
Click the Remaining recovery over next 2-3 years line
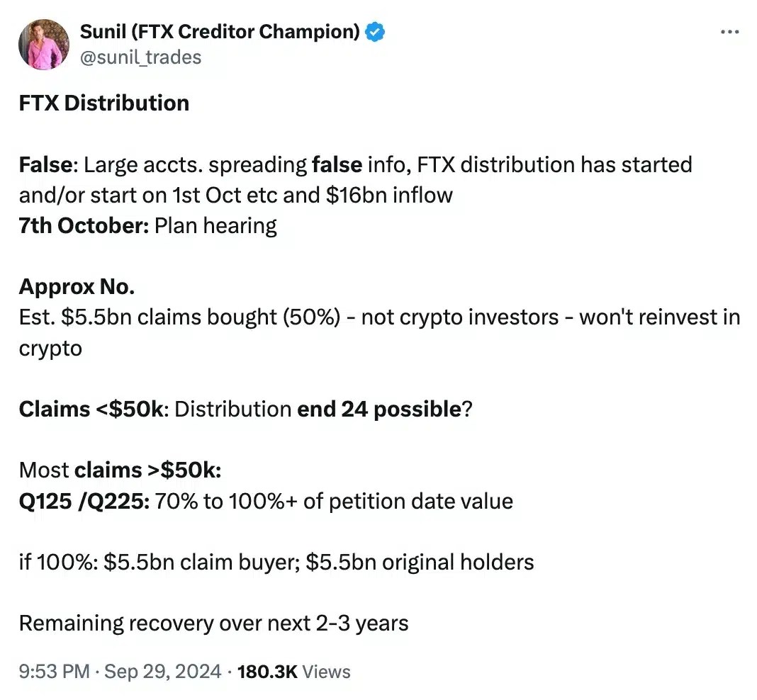point(213,623)
